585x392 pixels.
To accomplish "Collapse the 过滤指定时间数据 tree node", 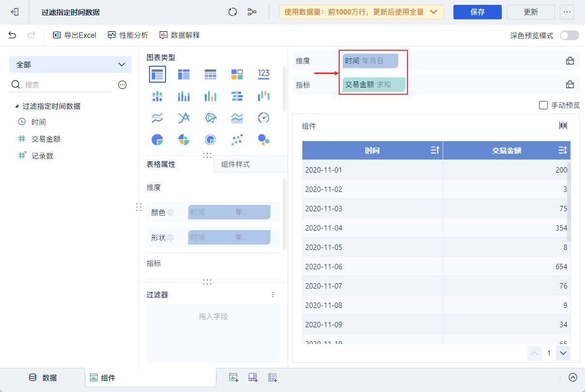I will point(17,106).
